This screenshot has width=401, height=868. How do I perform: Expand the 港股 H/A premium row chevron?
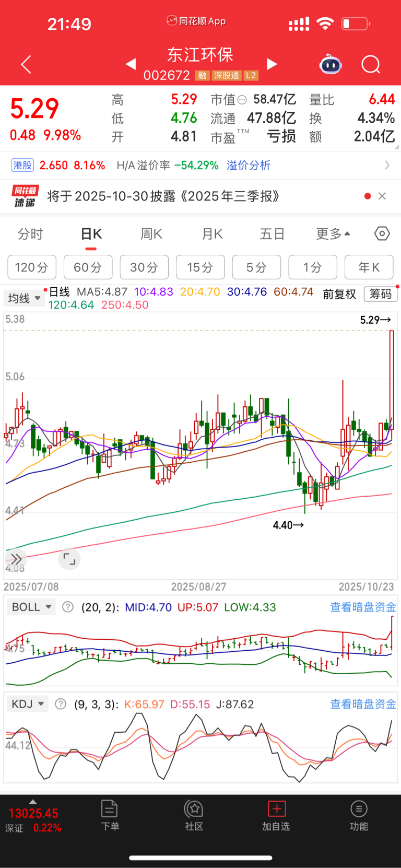point(387,165)
